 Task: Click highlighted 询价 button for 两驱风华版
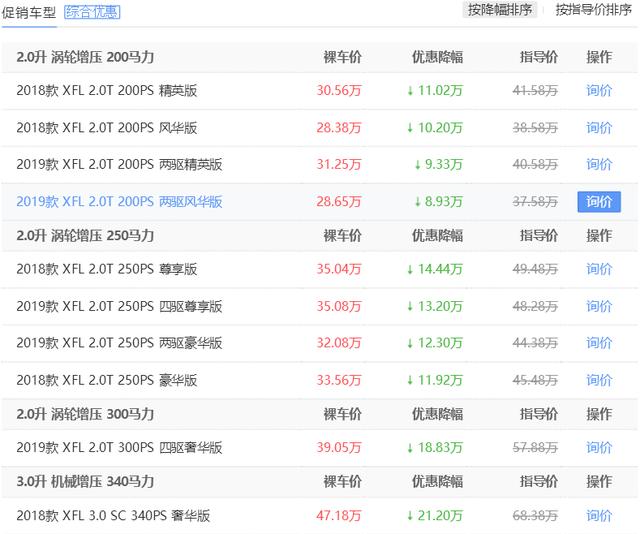(599, 202)
